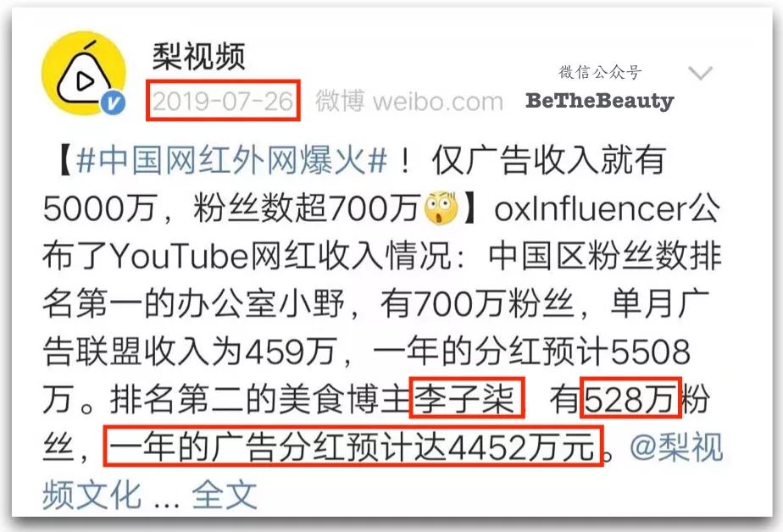The image size is (783, 532).
Task: Click the word YouTube in the post
Action: click(180, 257)
